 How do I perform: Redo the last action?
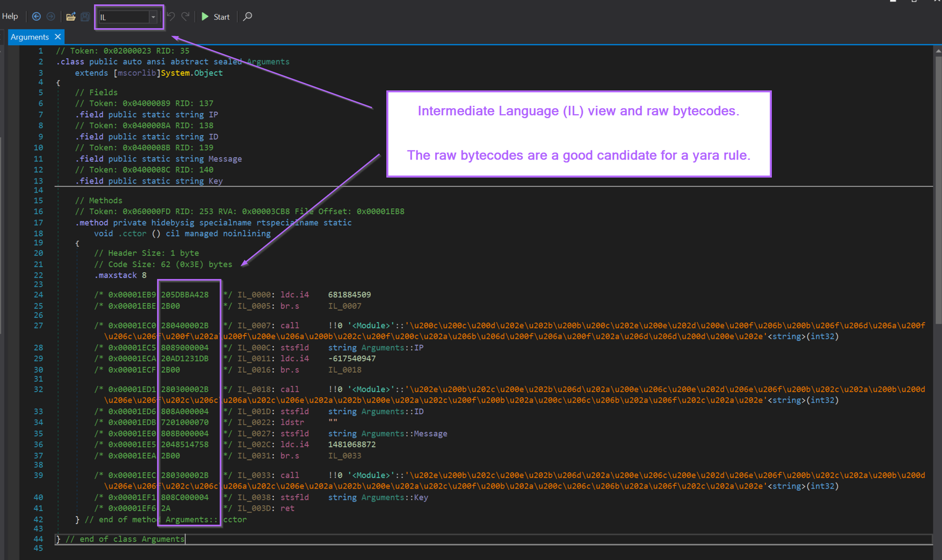pyautogui.click(x=185, y=16)
